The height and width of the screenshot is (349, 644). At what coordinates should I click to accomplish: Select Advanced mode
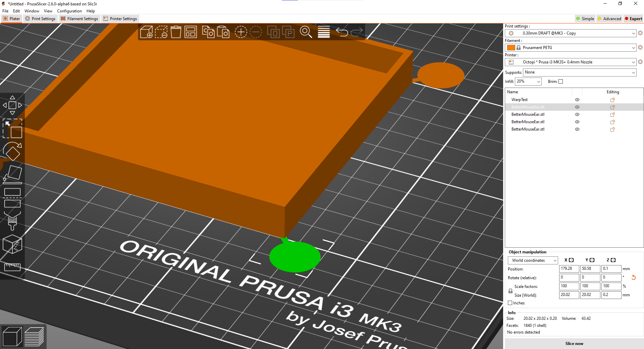[x=609, y=19]
